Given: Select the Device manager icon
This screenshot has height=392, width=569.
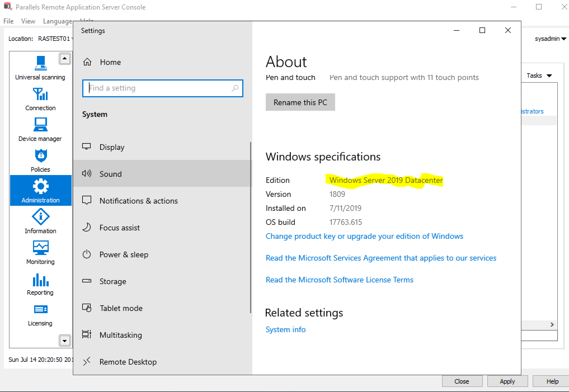Looking at the screenshot, I should pyautogui.click(x=41, y=124).
